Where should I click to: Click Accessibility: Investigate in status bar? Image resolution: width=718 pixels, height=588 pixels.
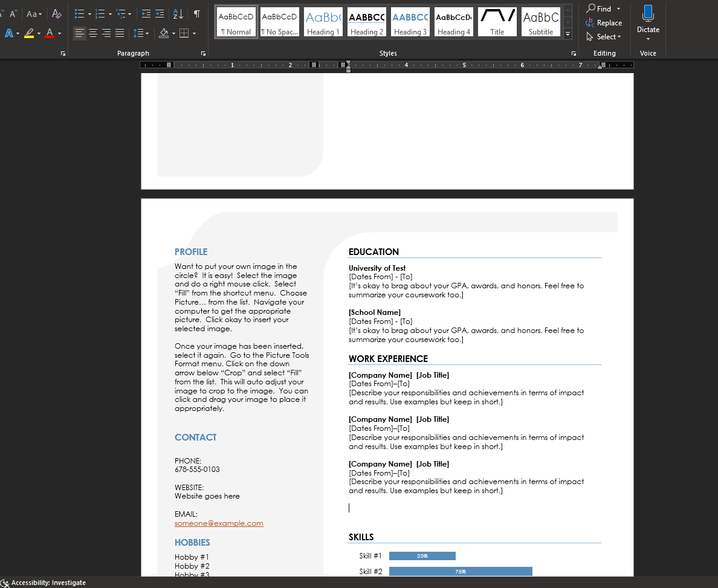44,583
